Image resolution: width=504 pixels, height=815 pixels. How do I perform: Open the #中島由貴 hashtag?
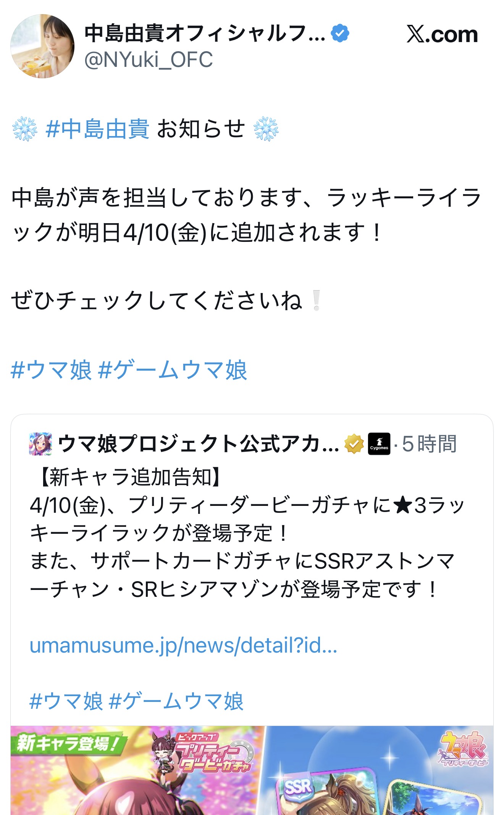click(97, 129)
